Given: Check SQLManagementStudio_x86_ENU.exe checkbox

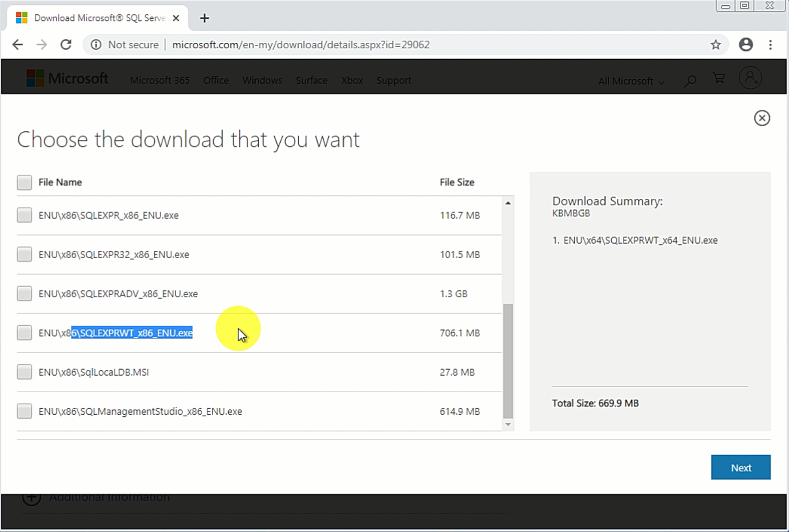Looking at the screenshot, I should coord(24,411).
